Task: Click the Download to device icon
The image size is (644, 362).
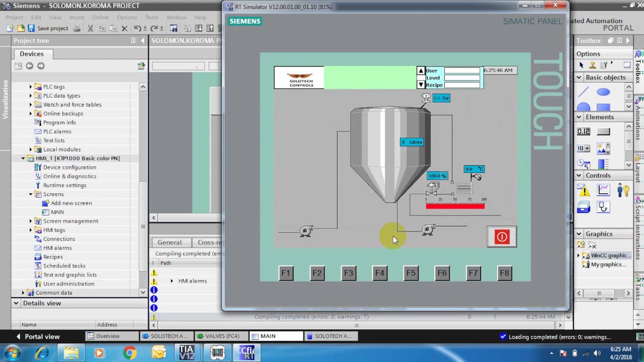Action: pyautogui.click(x=199, y=28)
